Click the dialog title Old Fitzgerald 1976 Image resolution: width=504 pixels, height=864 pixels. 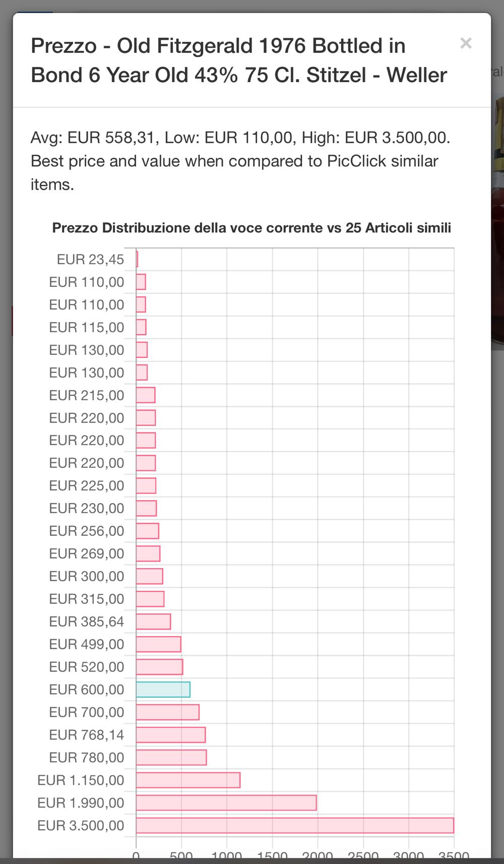[238, 60]
